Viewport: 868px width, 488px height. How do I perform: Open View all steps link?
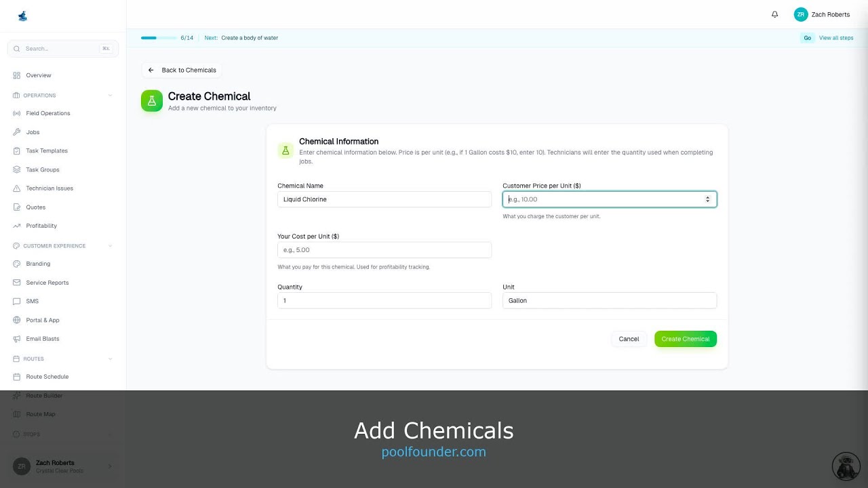coord(836,38)
